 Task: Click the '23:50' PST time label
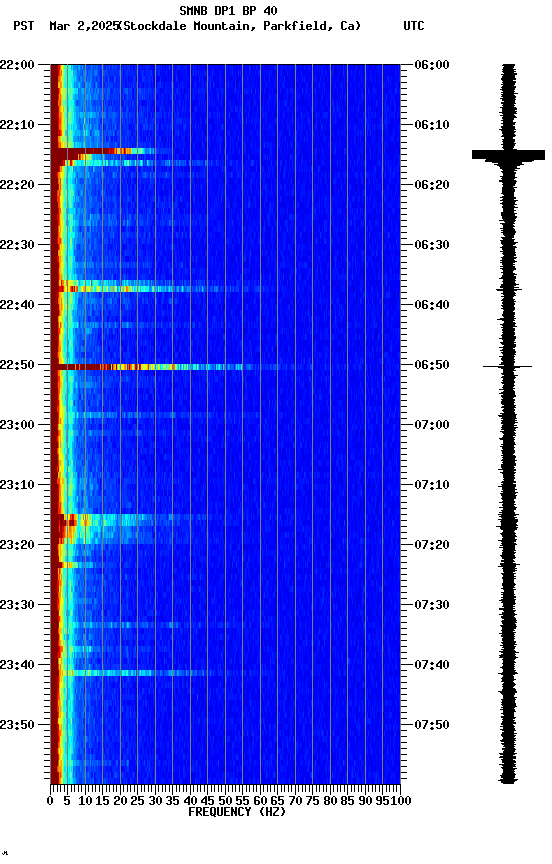pos(17,725)
